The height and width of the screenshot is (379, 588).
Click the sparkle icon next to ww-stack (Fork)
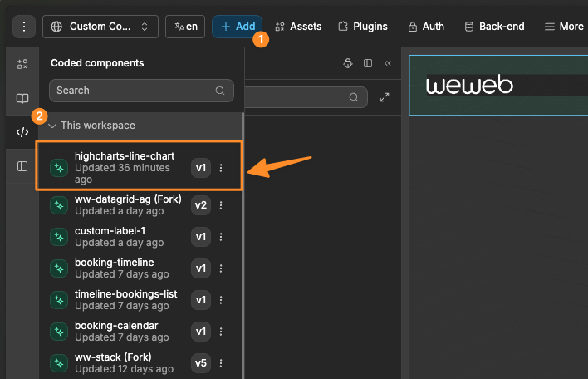click(x=59, y=363)
